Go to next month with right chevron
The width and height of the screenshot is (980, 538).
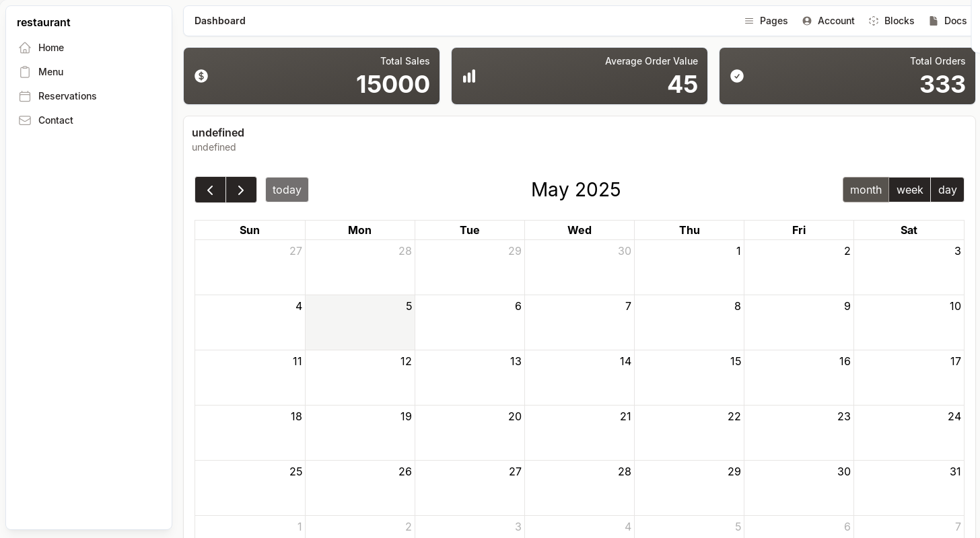click(241, 190)
